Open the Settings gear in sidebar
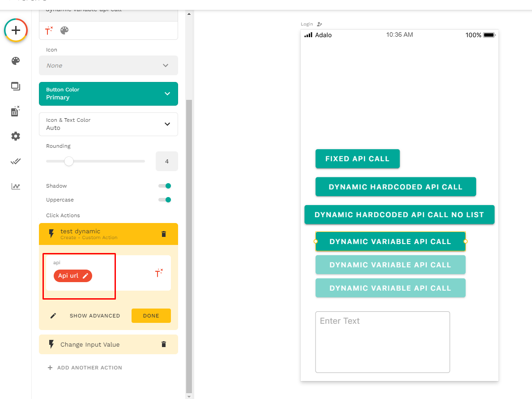 [x=16, y=136]
